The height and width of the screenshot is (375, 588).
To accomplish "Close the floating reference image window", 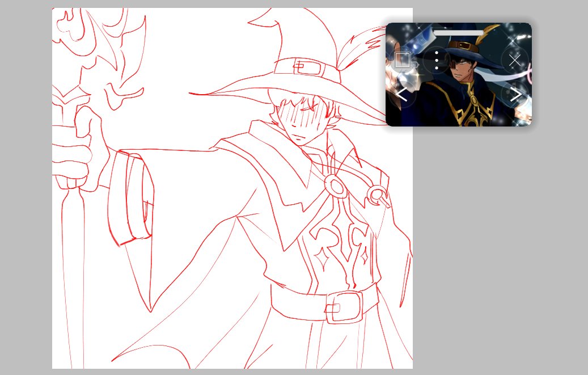I will point(514,60).
